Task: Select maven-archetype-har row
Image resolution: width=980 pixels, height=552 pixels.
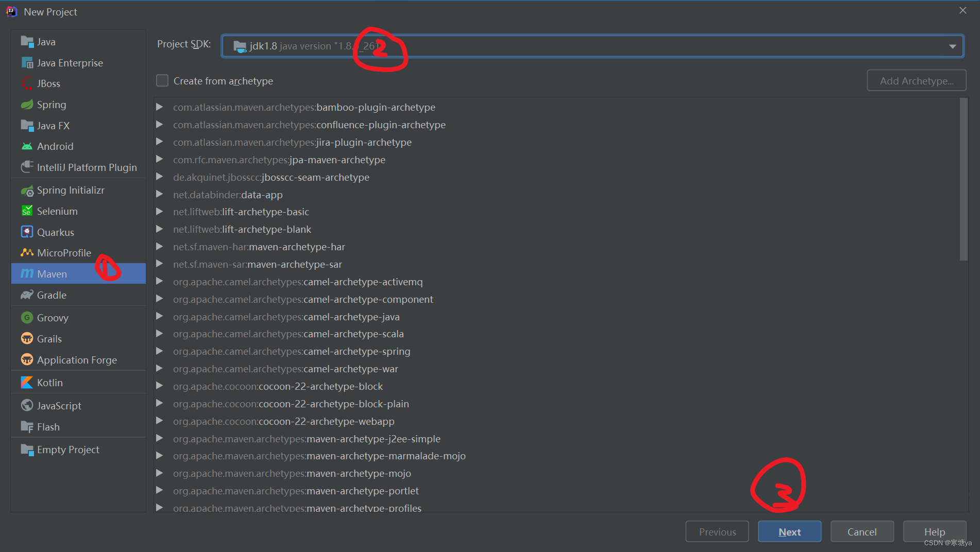Action: [x=556, y=247]
